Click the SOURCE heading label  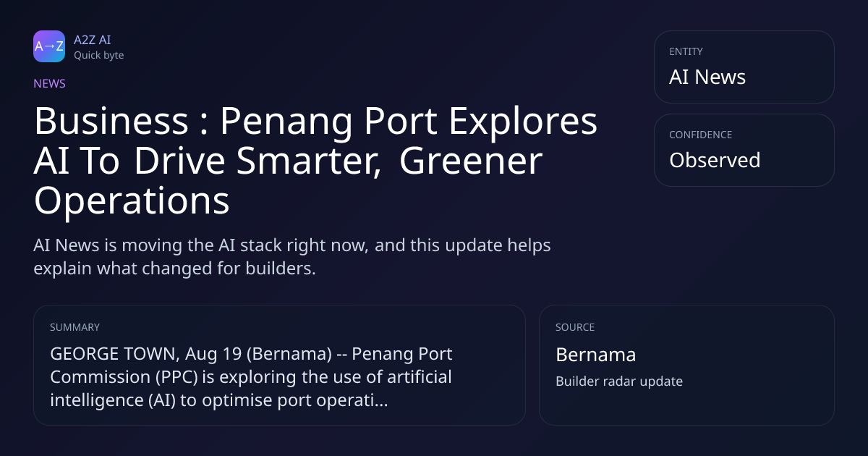click(x=575, y=327)
